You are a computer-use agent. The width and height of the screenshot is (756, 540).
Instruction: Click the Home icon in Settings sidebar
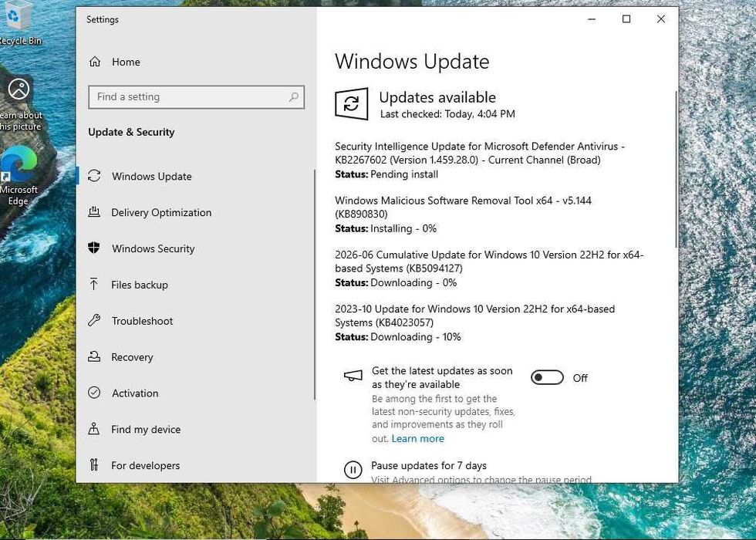pos(95,62)
